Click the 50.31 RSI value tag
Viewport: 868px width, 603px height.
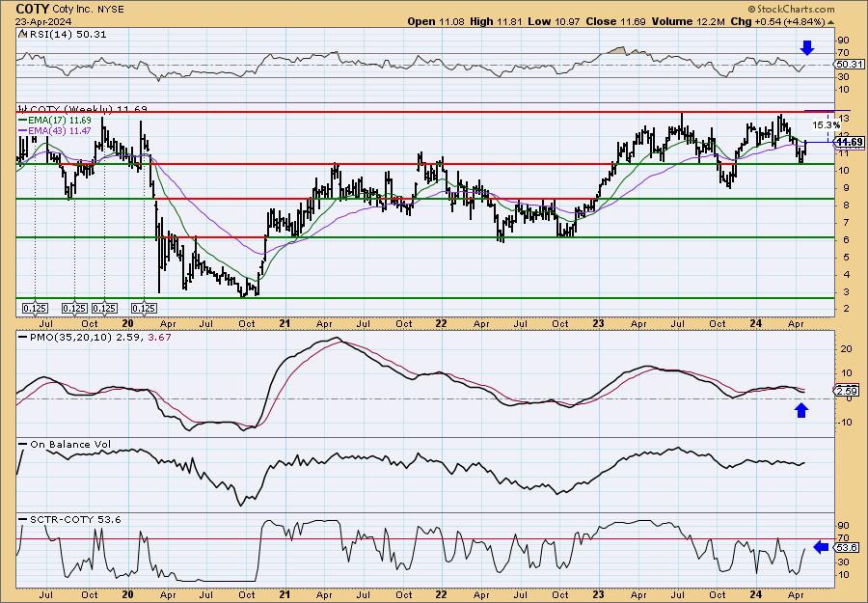click(x=850, y=65)
